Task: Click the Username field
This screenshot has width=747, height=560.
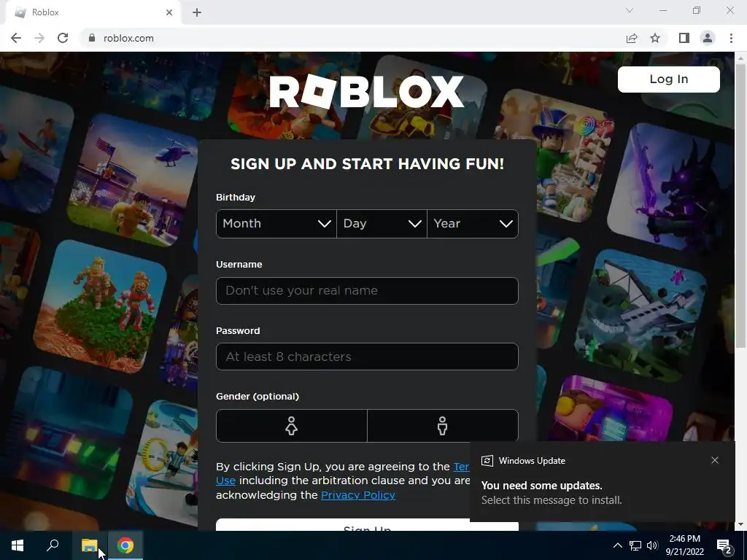Action: tap(367, 290)
